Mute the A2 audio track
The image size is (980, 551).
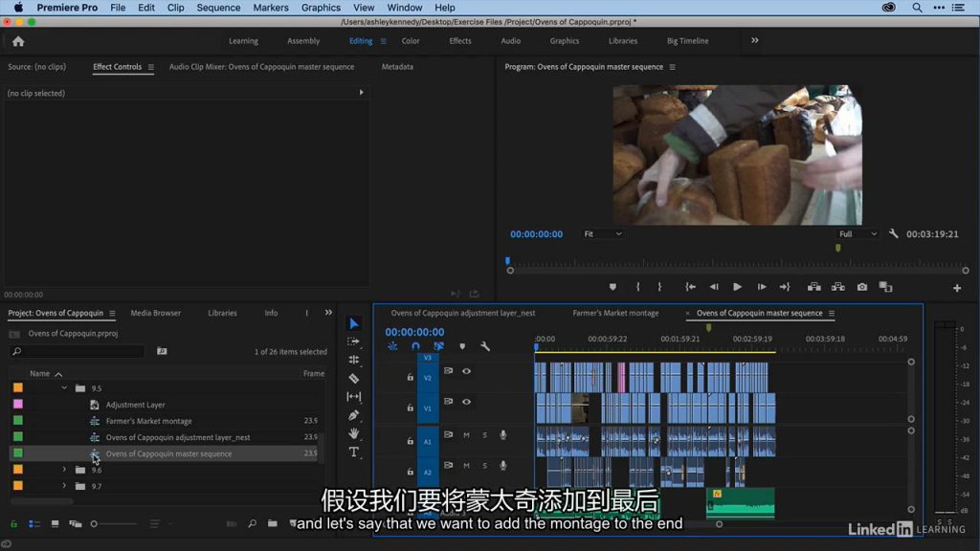click(x=466, y=466)
